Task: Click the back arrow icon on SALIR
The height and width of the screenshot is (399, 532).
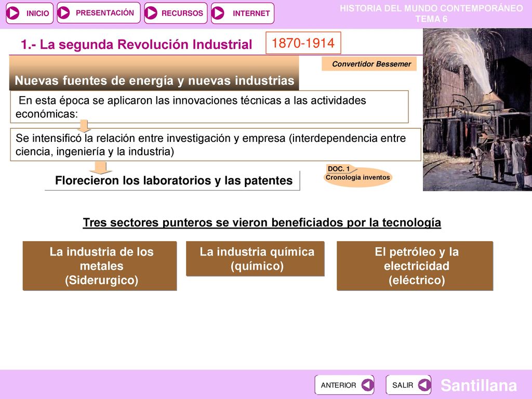Action: (x=424, y=385)
